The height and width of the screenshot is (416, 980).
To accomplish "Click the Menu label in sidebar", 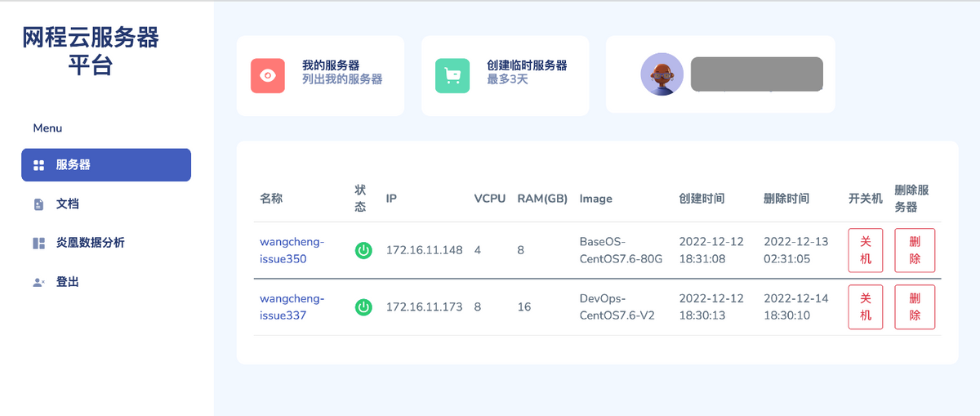I will click(x=47, y=128).
